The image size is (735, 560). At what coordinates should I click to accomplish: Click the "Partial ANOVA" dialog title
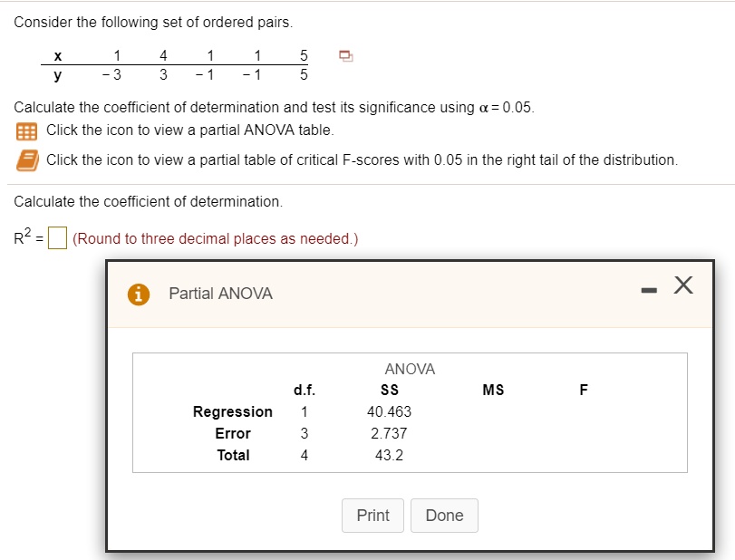(x=220, y=294)
